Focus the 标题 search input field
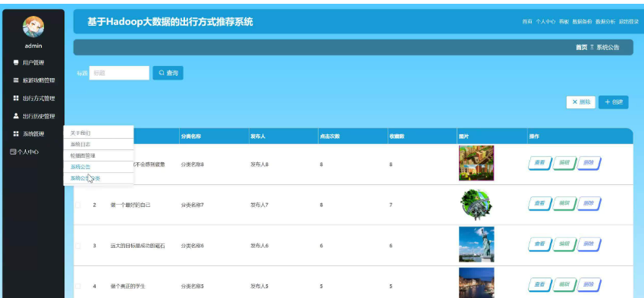644x298 pixels. point(119,73)
